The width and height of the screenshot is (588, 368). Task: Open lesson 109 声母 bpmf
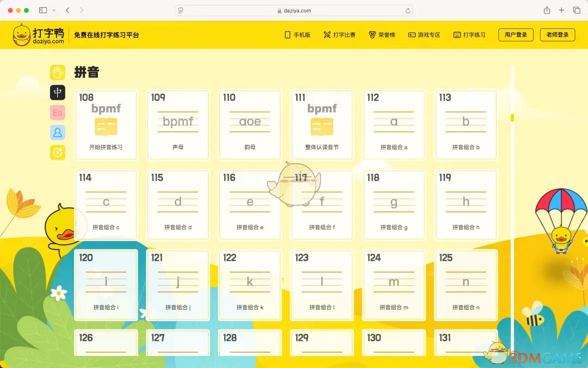(x=177, y=124)
